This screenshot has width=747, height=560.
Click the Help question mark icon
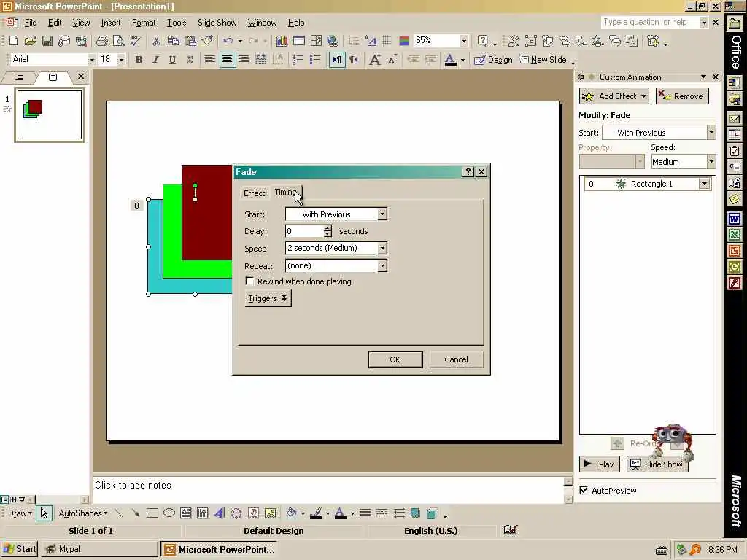click(483, 41)
